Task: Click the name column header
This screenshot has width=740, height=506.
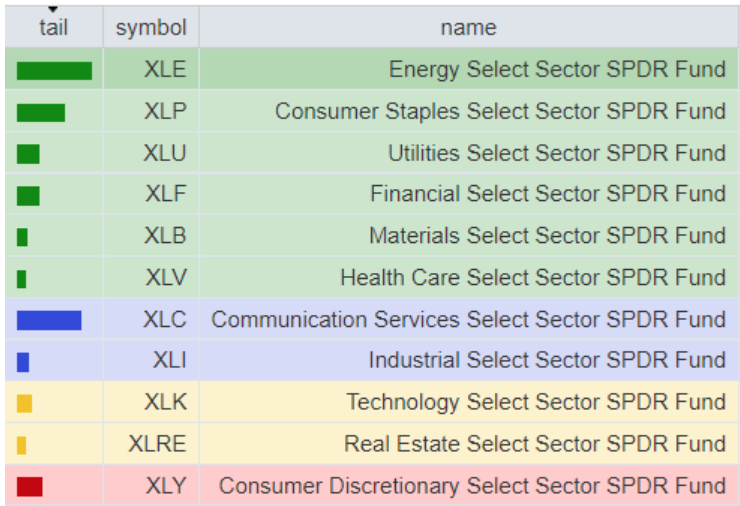Action: [468, 27]
